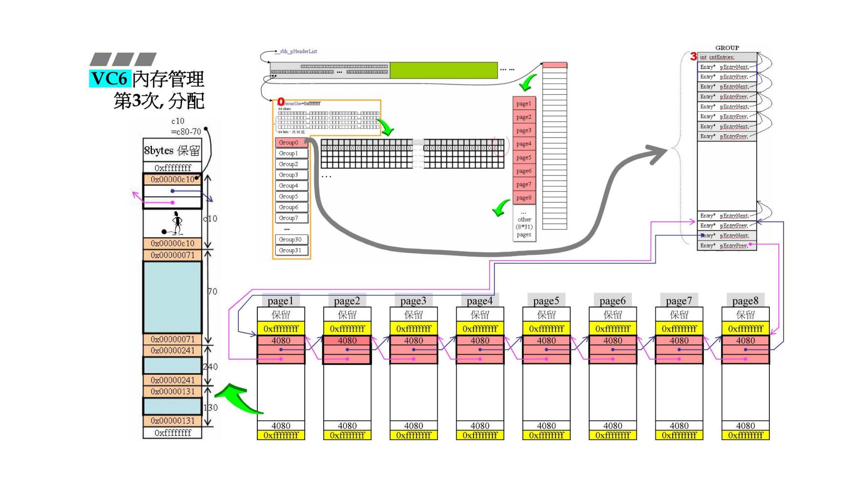Select the gray page3 header above the columns

(x=413, y=300)
